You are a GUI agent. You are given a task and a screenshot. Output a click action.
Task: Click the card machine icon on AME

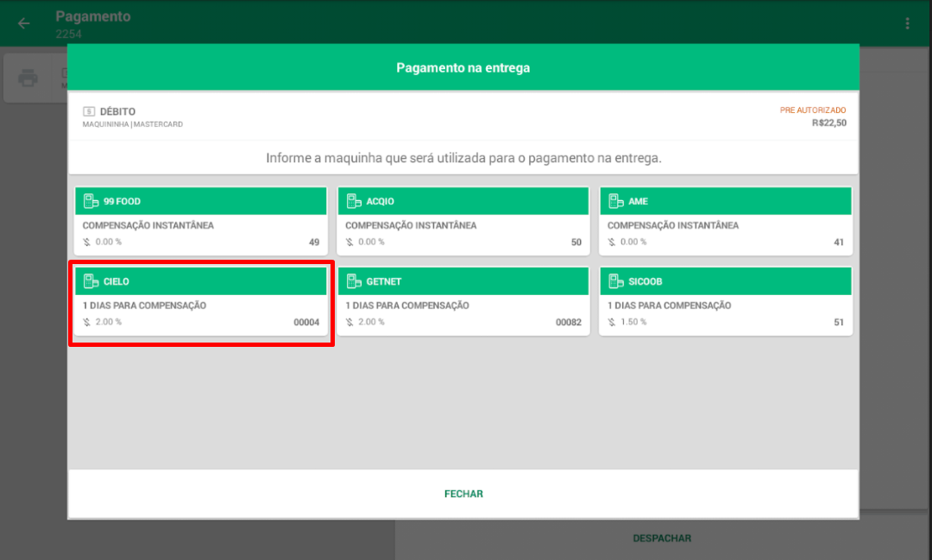[616, 201]
